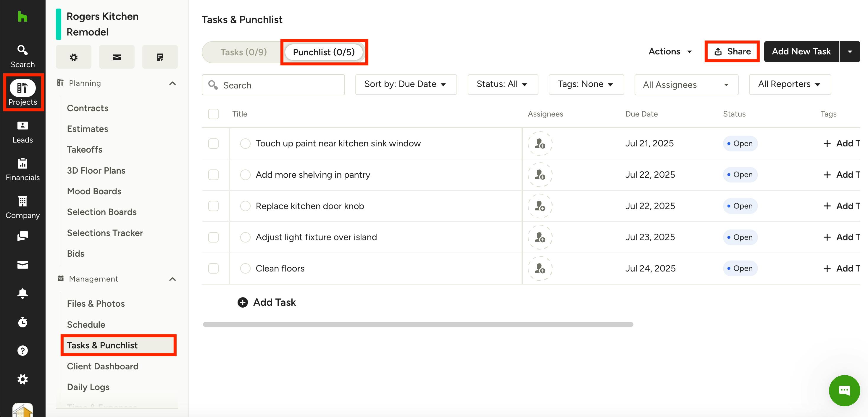Image resolution: width=868 pixels, height=417 pixels.
Task: Check the box for Replace kitchen door knob
Action: pyautogui.click(x=213, y=206)
